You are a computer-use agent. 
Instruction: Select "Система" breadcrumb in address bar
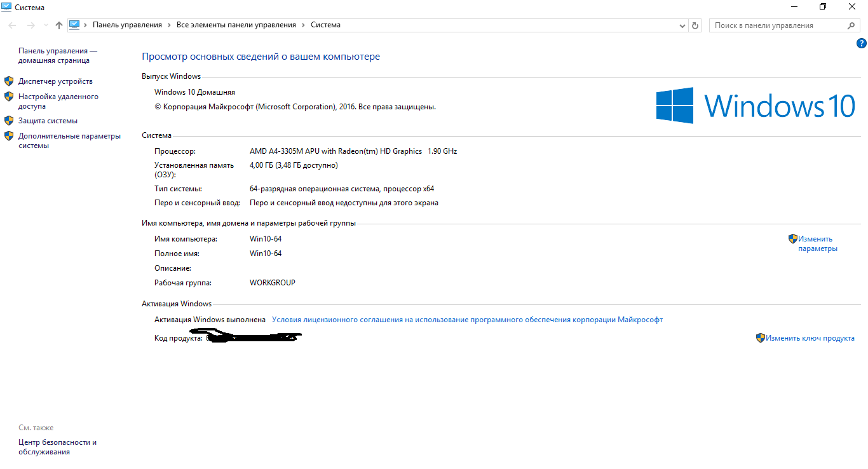tap(325, 25)
